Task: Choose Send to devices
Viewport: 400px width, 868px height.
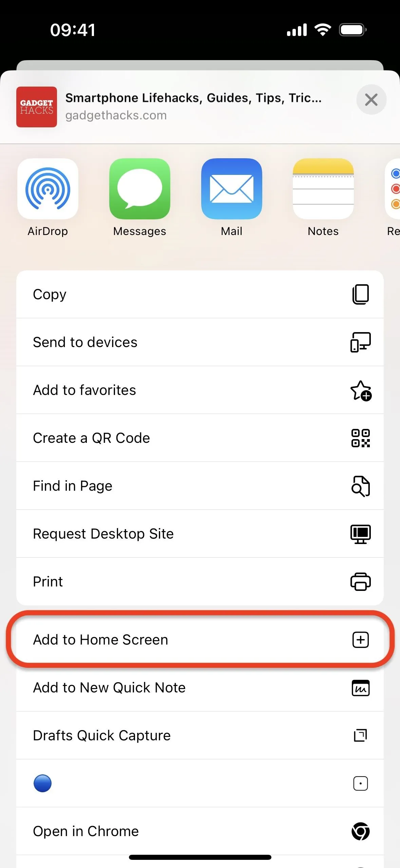Action: tap(200, 342)
